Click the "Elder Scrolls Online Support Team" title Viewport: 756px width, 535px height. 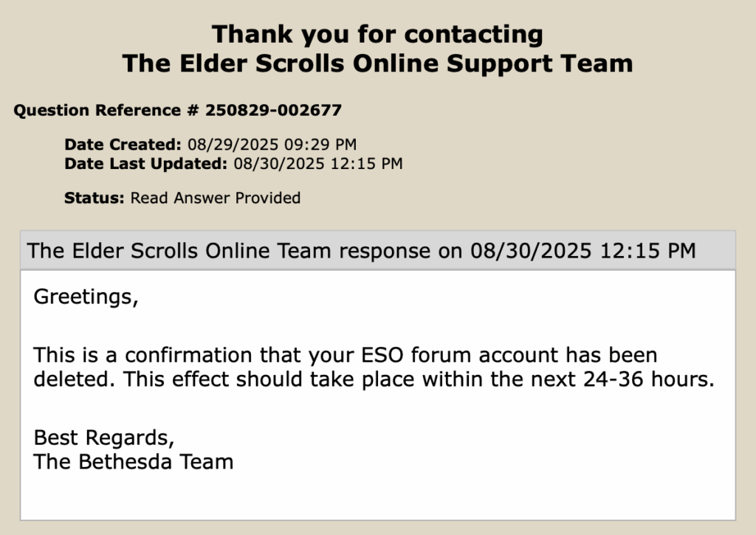(x=377, y=63)
